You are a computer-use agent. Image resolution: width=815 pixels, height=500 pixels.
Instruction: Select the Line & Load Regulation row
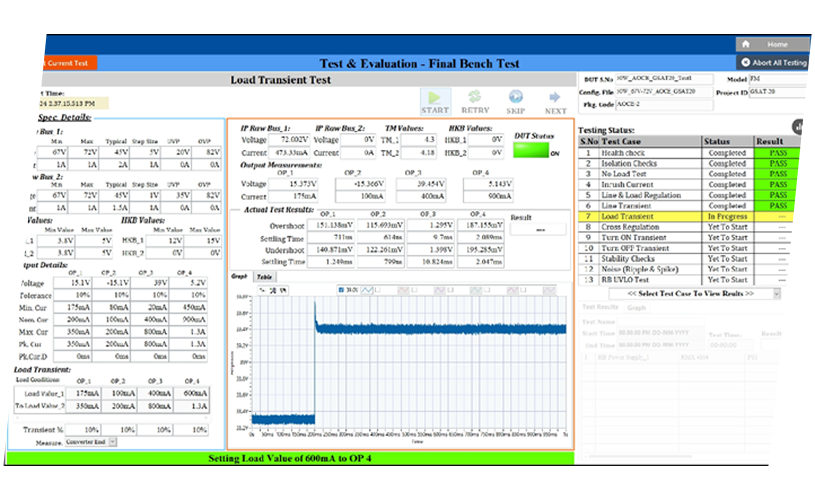click(x=686, y=195)
